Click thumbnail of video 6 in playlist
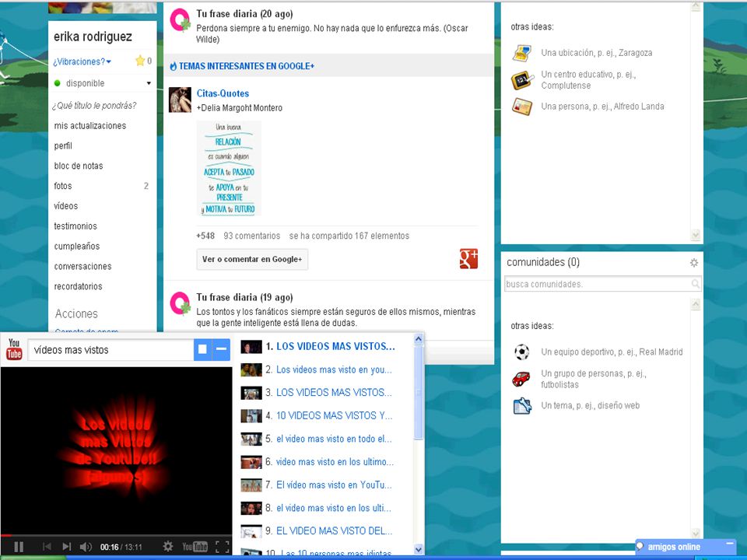 click(251, 462)
